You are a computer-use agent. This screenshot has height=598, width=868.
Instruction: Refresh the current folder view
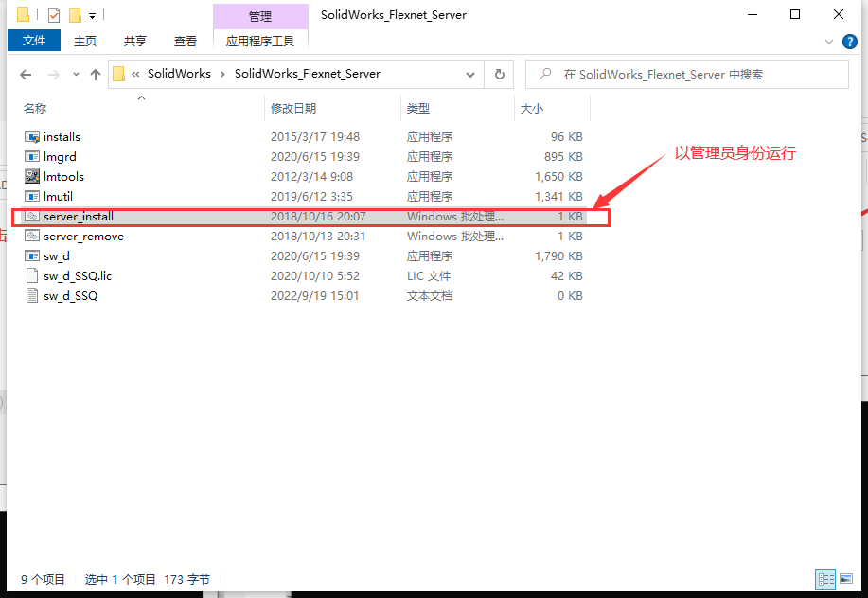[500, 74]
